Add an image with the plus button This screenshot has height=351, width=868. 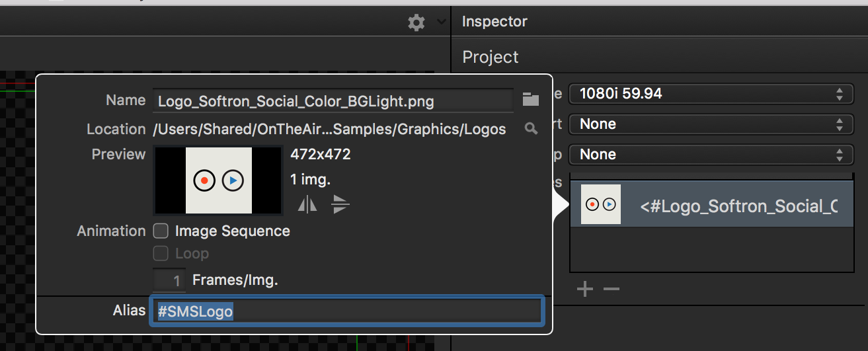coord(584,290)
